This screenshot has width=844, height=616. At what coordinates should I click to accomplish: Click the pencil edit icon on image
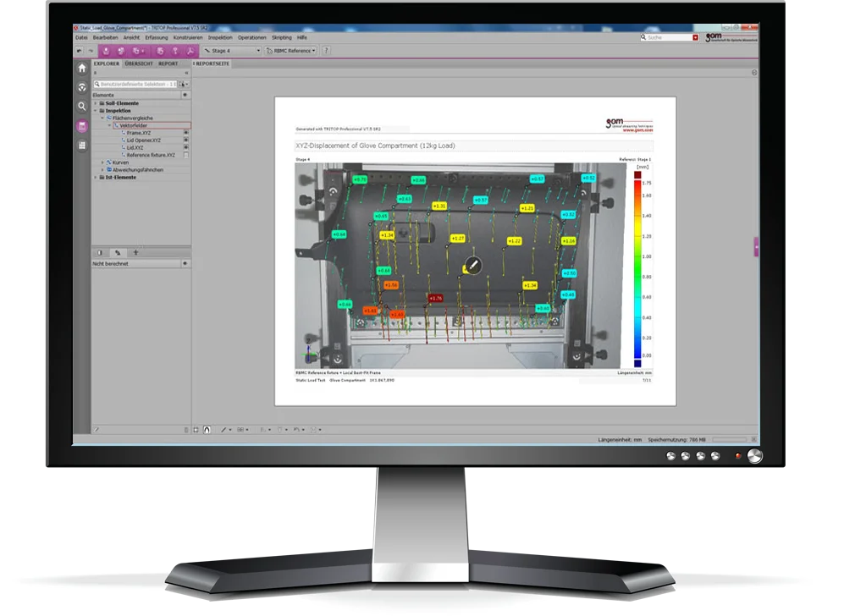click(x=472, y=266)
